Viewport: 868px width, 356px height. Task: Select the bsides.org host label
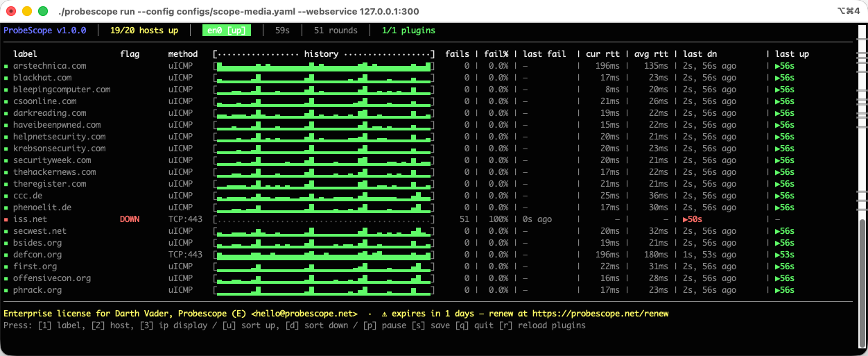click(37, 243)
